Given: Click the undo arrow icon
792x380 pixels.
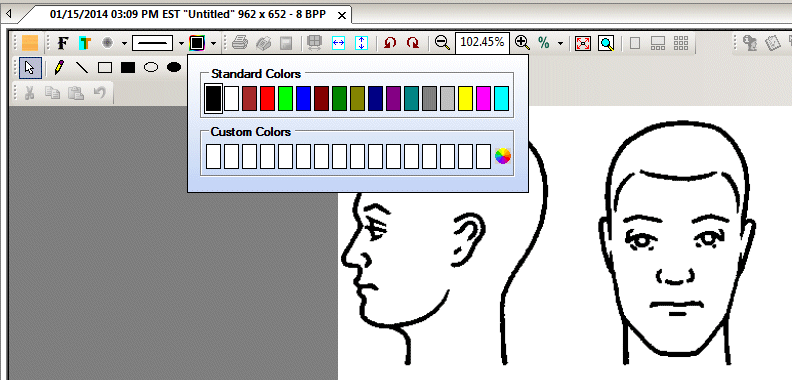Looking at the screenshot, I should (100, 92).
